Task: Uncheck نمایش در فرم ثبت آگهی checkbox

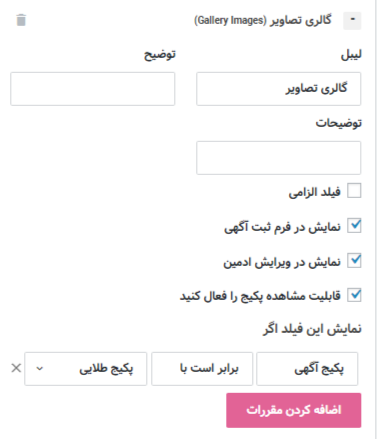Action: click(x=354, y=226)
